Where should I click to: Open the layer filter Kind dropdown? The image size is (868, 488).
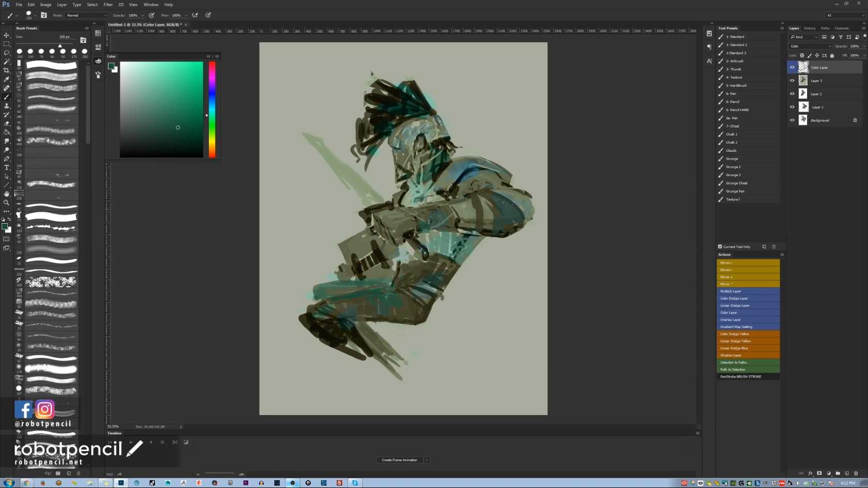[x=804, y=37]
